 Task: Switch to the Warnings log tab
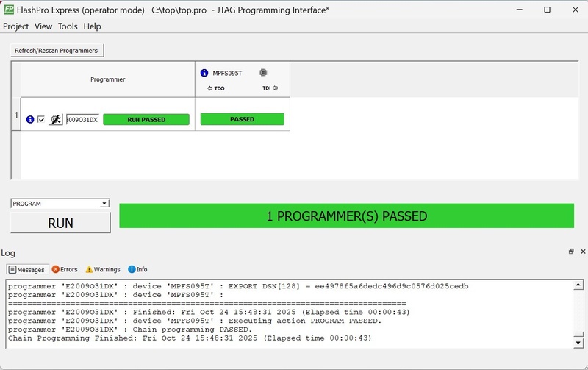point(103,269)
